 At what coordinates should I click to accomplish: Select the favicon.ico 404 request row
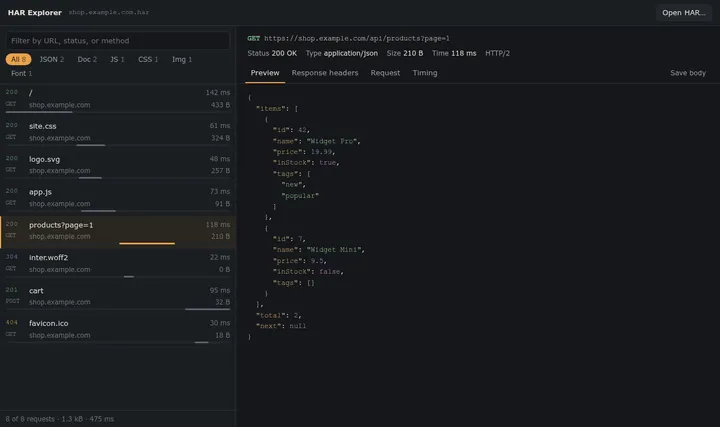tap(118, 330)
